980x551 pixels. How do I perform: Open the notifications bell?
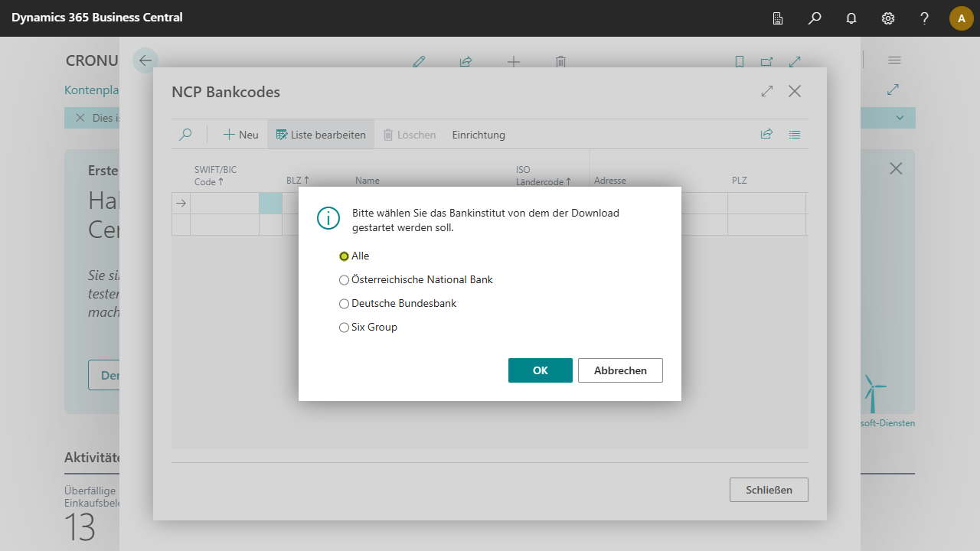(x=851, y=18)
